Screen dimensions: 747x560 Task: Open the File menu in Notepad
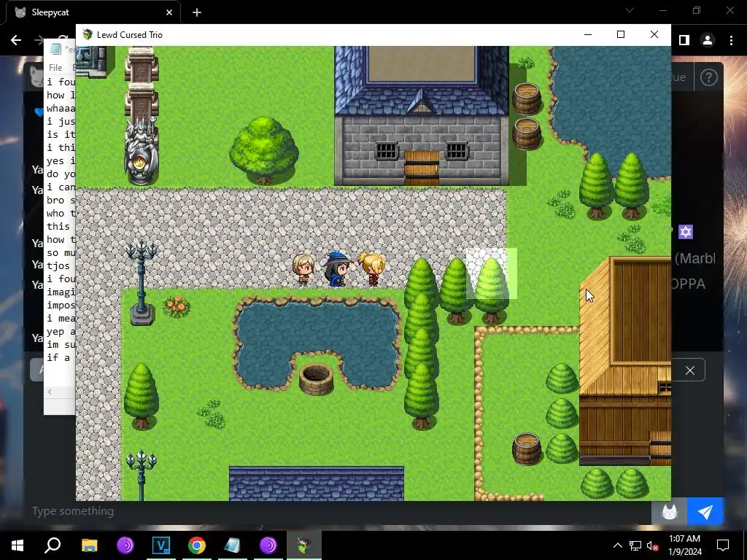coord(55,68)
